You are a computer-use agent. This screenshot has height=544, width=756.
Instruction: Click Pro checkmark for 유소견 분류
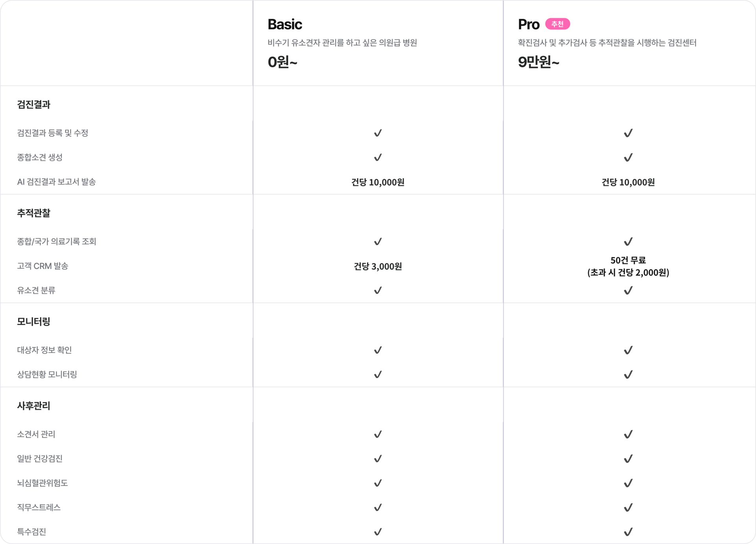(628, 290)
